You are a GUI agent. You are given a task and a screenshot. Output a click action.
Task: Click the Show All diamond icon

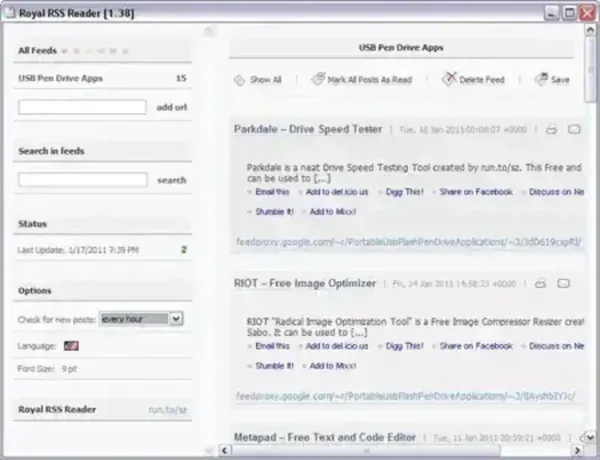[x=240, y=80]
